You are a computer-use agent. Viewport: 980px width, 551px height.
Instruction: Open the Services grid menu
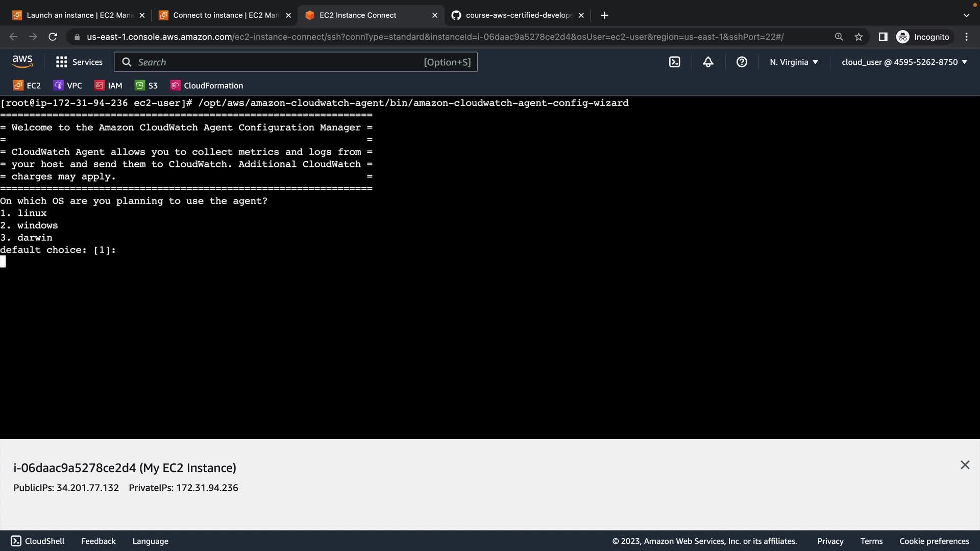[79, 62]
